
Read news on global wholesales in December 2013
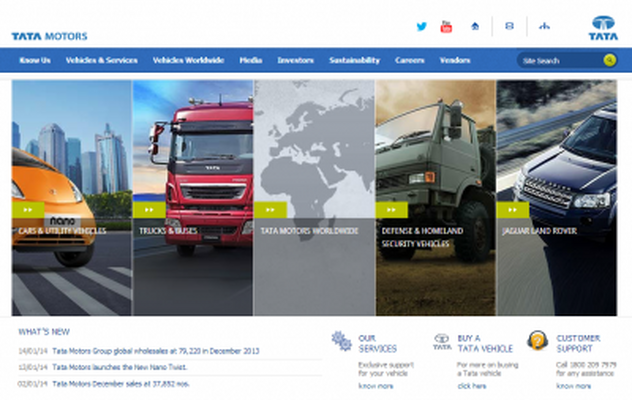point(156,351)
